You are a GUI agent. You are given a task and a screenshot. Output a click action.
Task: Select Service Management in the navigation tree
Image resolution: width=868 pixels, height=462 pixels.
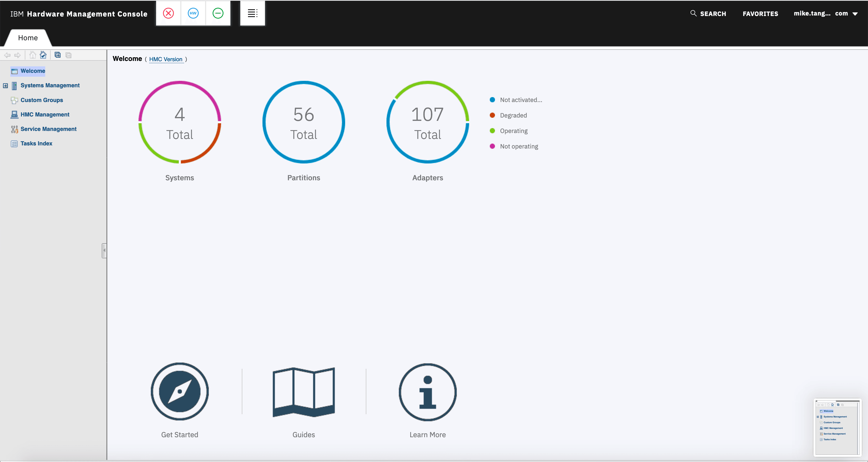coord(49,129)
